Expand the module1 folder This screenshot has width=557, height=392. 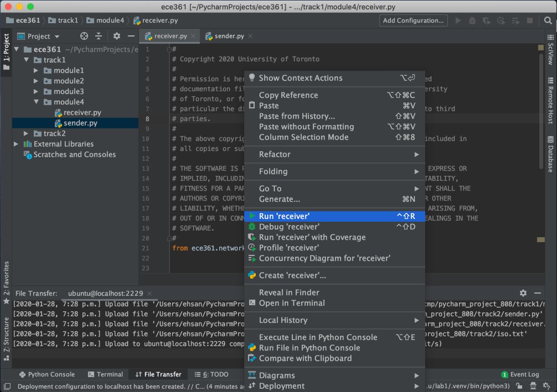pyautogui.click(x=36, y=71)
